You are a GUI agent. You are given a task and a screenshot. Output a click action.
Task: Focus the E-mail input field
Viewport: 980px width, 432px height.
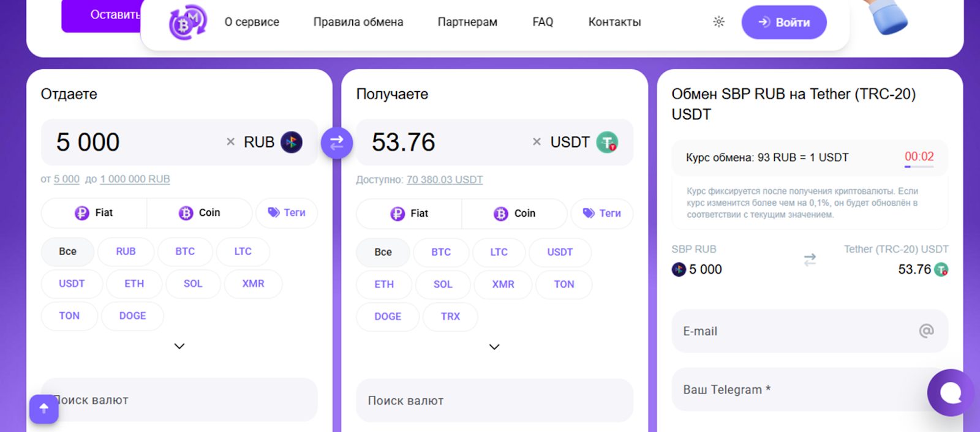(796, 331)
